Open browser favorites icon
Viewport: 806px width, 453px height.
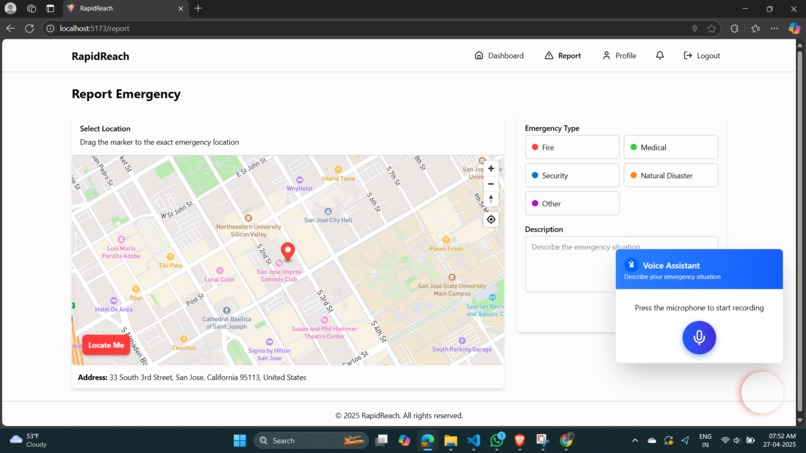755,28
